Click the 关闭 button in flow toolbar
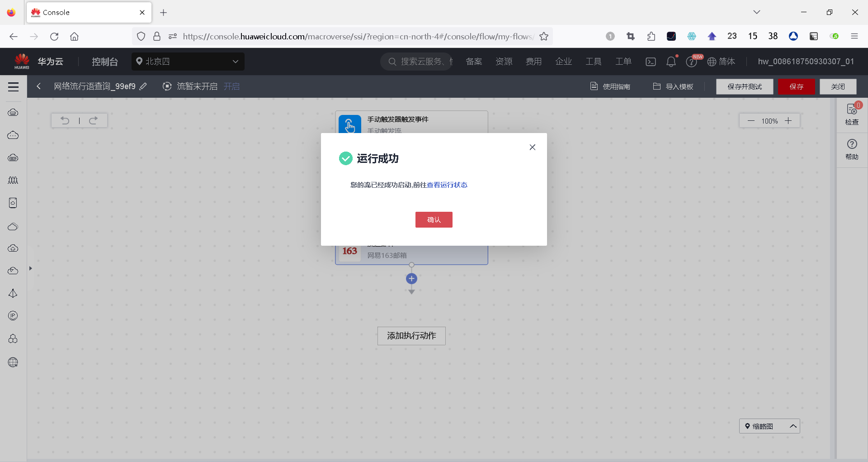Screen dimensions: 868x462 838,86
